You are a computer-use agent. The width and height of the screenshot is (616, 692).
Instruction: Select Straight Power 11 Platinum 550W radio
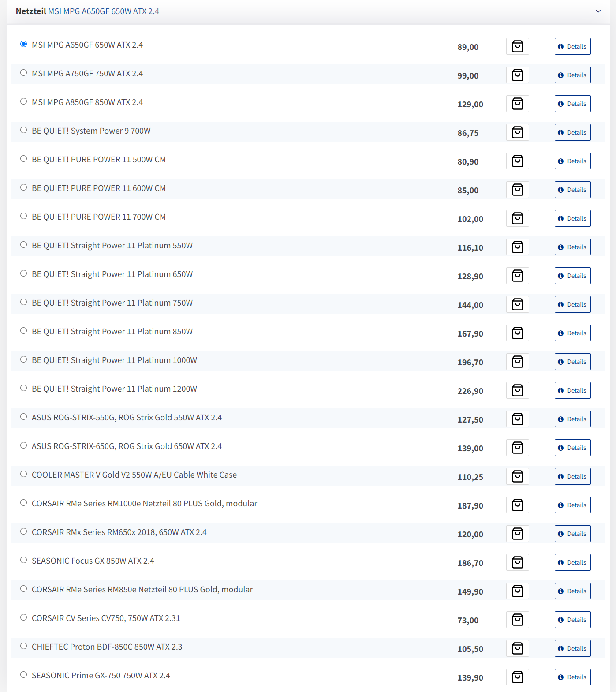pyautogui.click(x=24, y=245)
